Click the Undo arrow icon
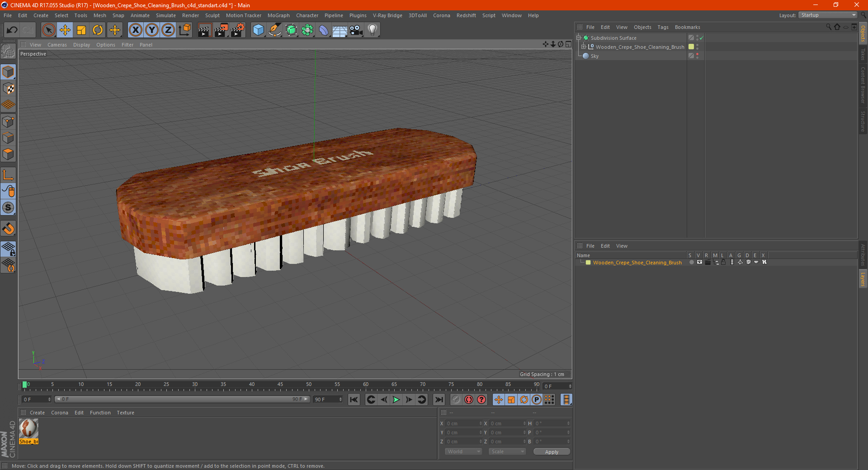This screenshot has width=868, height=470. pos(12,30)
